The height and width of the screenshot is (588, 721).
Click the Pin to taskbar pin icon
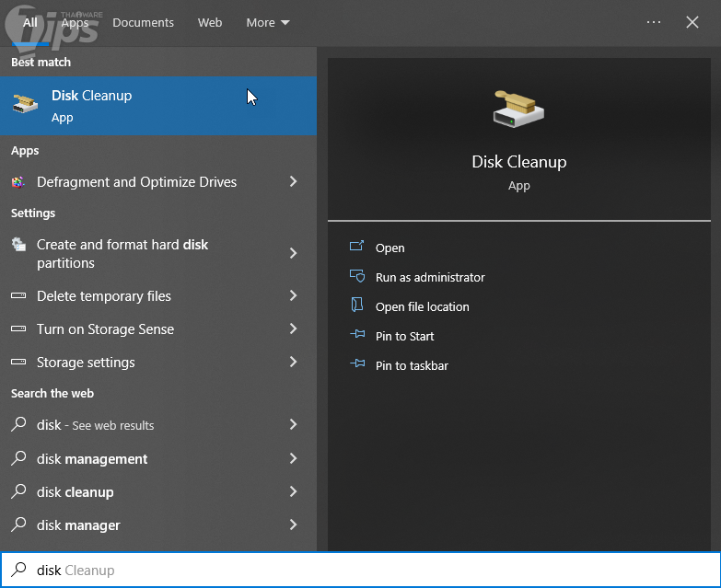[x=357, y=365]
